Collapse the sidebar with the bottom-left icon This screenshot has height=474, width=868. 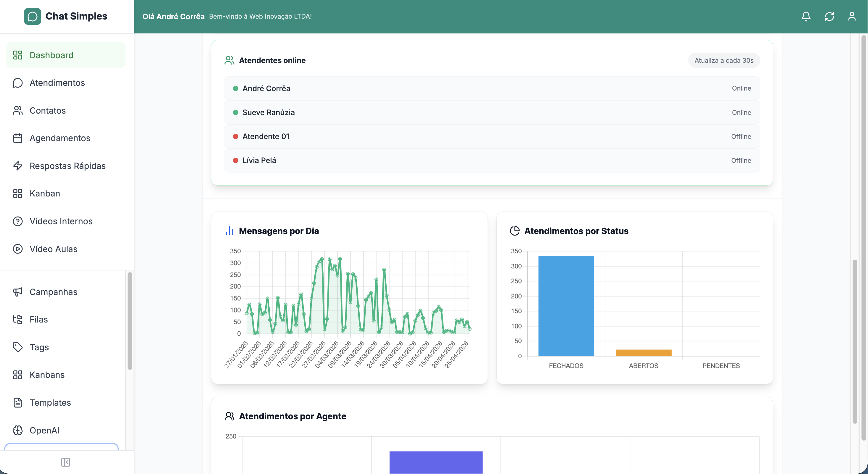pyautogui.click(x=66, y=462)
